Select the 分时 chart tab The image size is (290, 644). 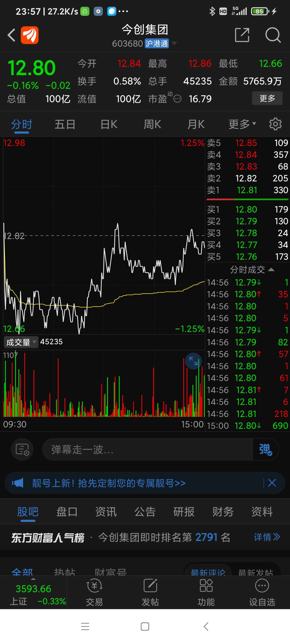(x=22, y=125)
